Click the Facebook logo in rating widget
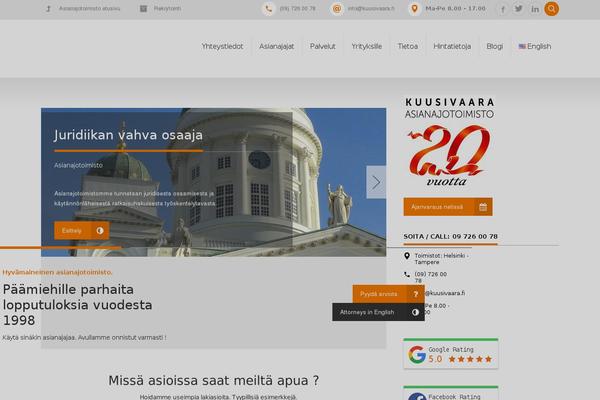The height and width of the screenshot is (400, 600). (x=417, y=397)
